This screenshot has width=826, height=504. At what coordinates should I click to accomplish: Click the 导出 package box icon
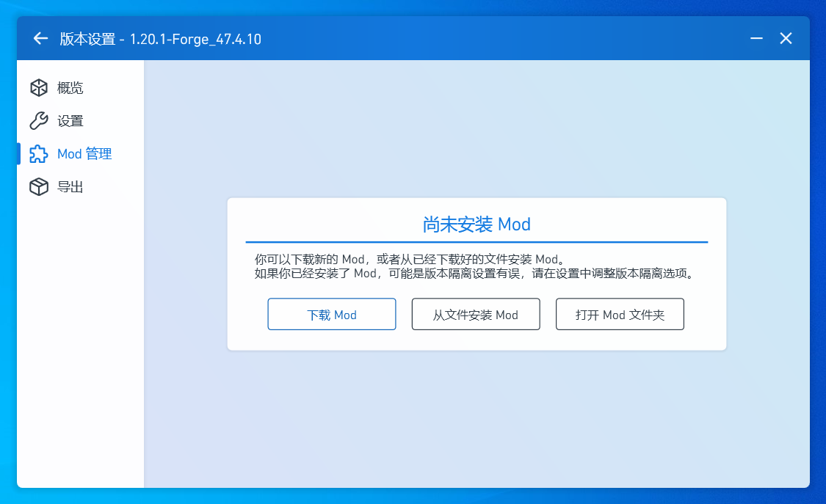click(x=38, y=187)
